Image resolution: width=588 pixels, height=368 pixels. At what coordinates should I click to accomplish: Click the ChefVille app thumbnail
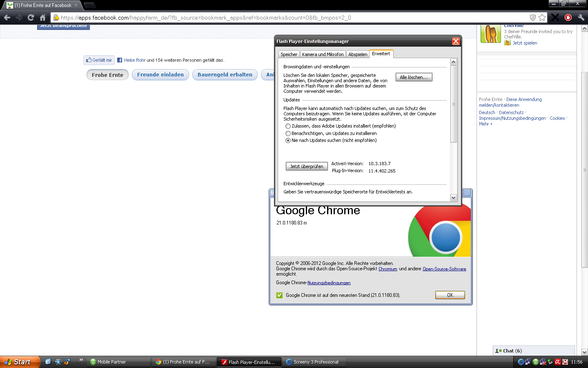pyautogui.click(x=491, y=34)
